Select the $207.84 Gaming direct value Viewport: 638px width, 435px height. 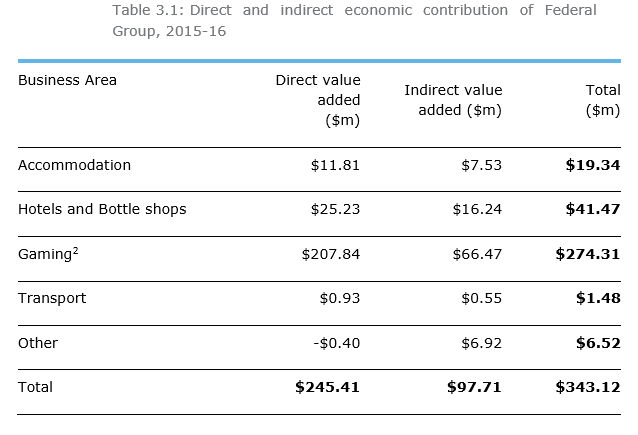(x=331, y=254)
